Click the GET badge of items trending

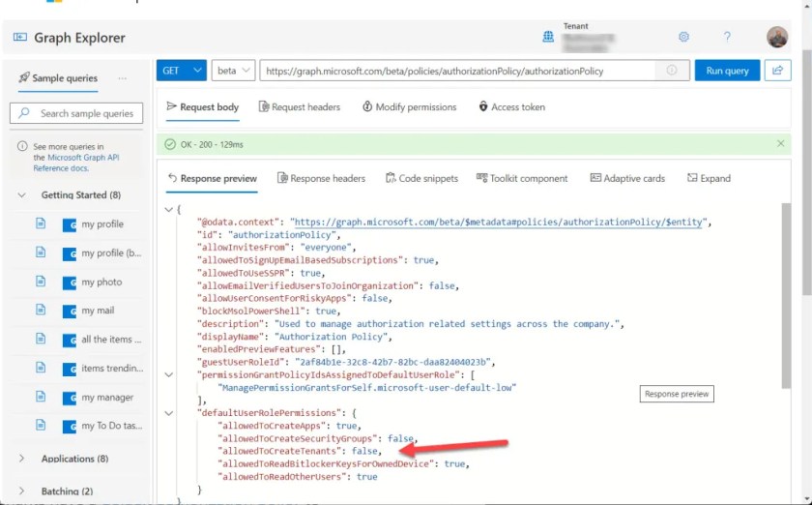(x=70, y=370)
